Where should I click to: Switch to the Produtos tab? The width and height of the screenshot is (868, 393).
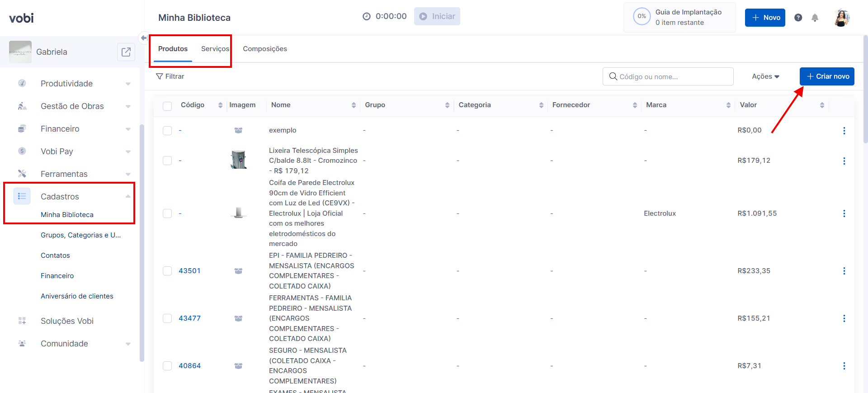pyautogui.click(x=173, y=49)
